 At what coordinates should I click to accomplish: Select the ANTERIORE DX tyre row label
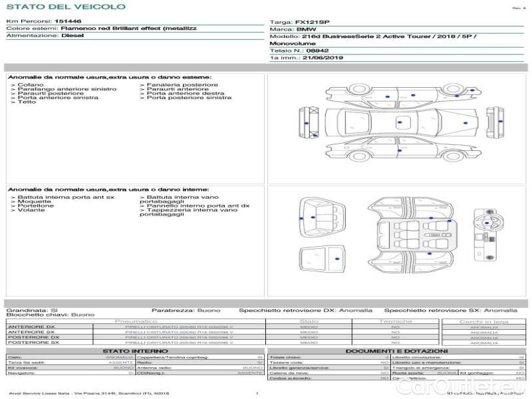point(31,327)
